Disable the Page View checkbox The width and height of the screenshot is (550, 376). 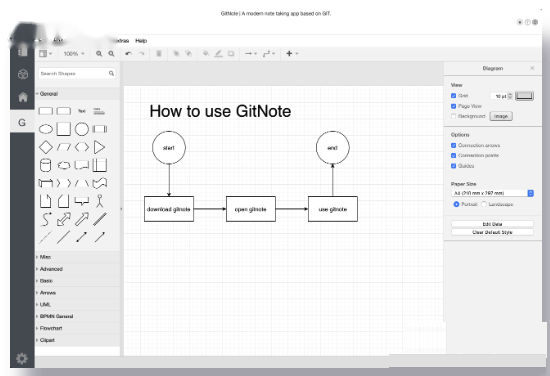pyautogui.click(x=453, y=106)
